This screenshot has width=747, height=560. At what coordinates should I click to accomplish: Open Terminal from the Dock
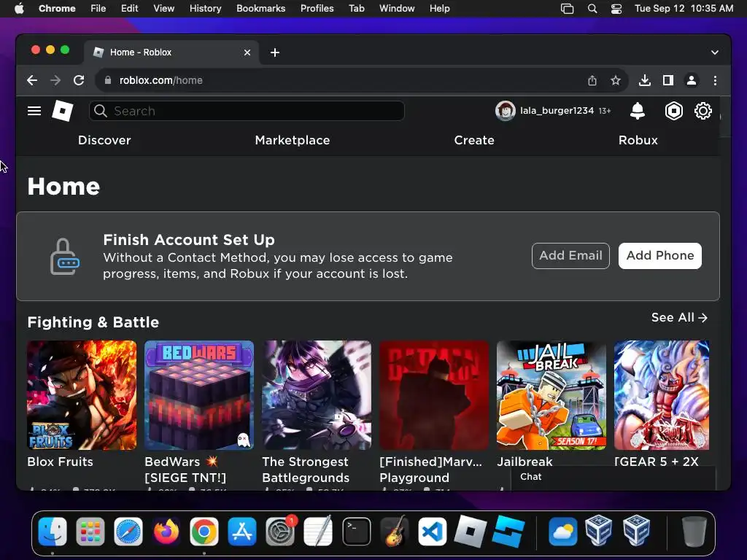356,531
